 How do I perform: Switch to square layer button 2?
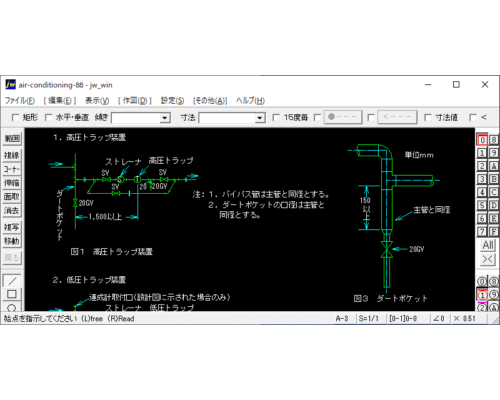click(482, 166)
